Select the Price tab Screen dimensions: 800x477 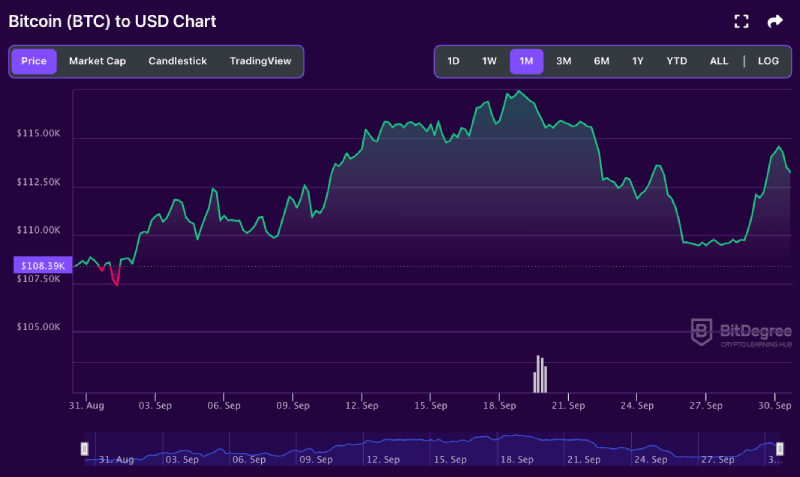(x=34, y=61)
